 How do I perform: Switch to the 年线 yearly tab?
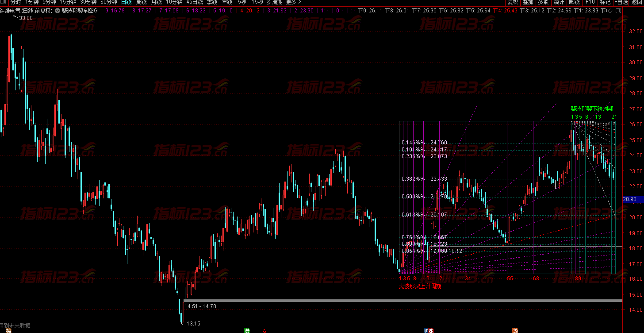(x=227, y=2)
